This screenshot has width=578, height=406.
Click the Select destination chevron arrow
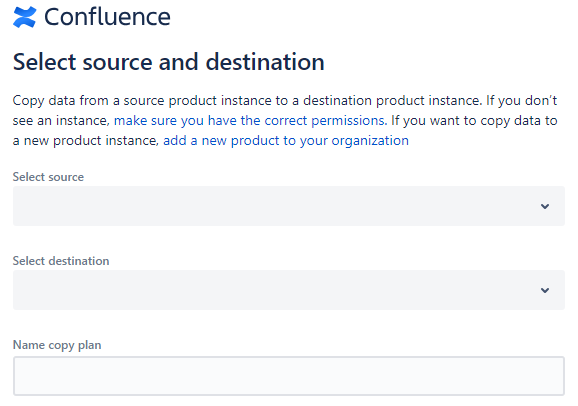[545, 290]
